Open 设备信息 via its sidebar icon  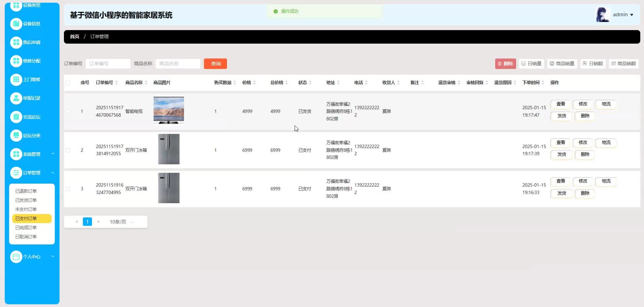tap(16, 24)
